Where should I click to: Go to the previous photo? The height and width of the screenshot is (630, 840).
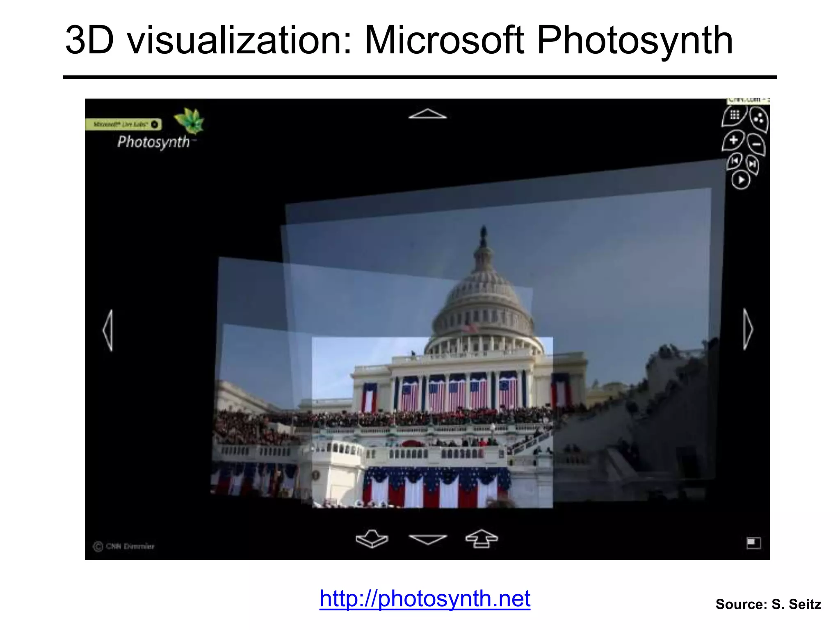(735, 161)
